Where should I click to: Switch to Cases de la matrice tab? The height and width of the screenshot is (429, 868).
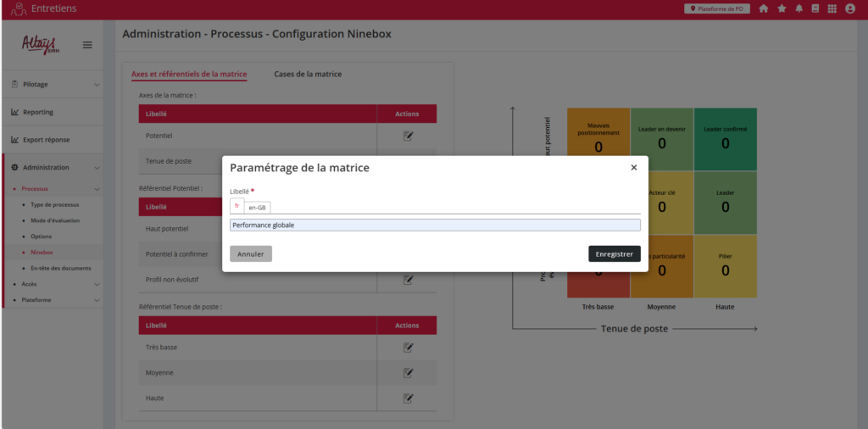pos(308,75)
